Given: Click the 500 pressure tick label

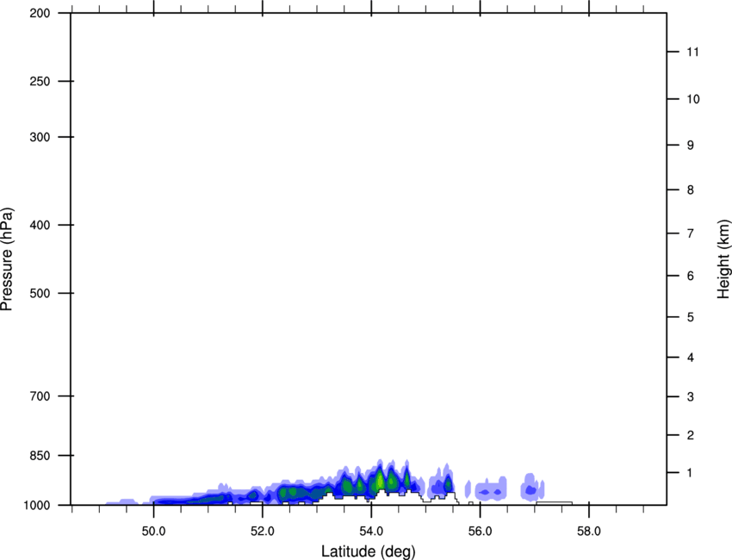Looking at the screenshot, I should (40, 293).
